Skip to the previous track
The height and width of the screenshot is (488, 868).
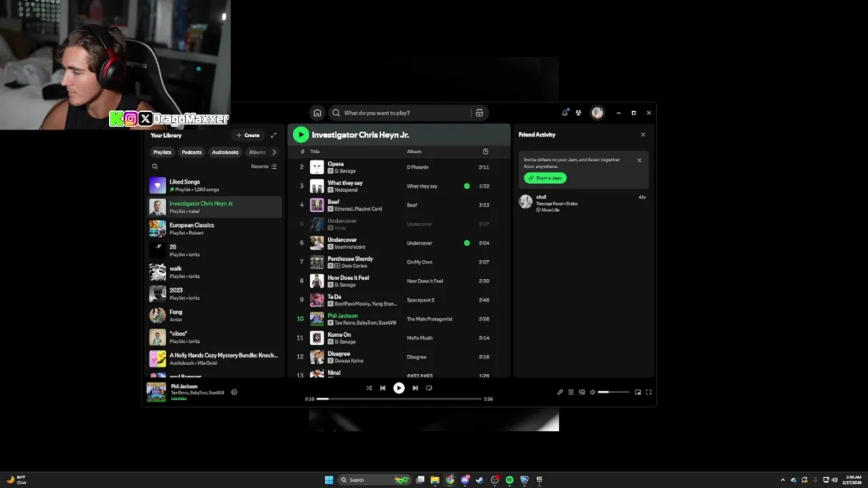point(382,388)
